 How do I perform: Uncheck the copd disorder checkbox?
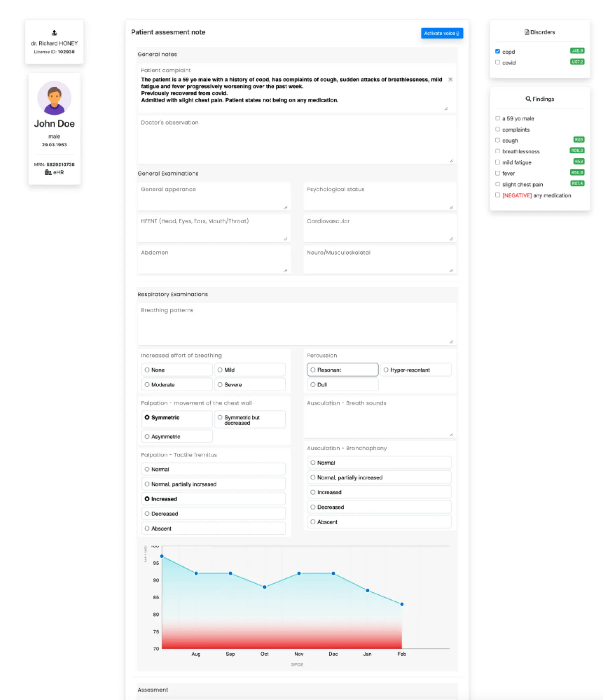[x=497, y=51]
